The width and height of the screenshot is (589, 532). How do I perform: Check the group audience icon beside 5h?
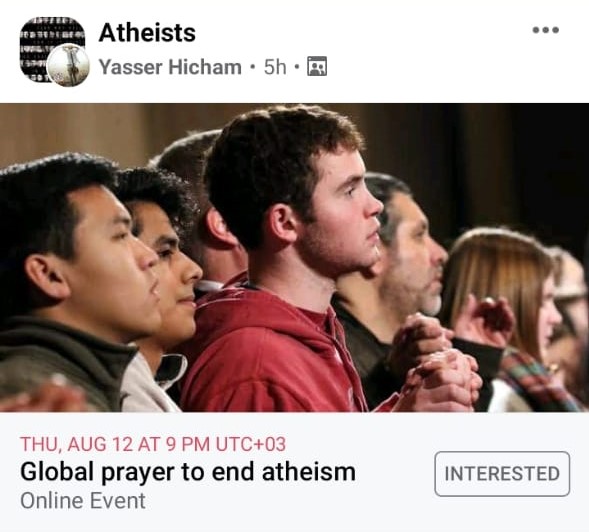(x=317, y=66)
